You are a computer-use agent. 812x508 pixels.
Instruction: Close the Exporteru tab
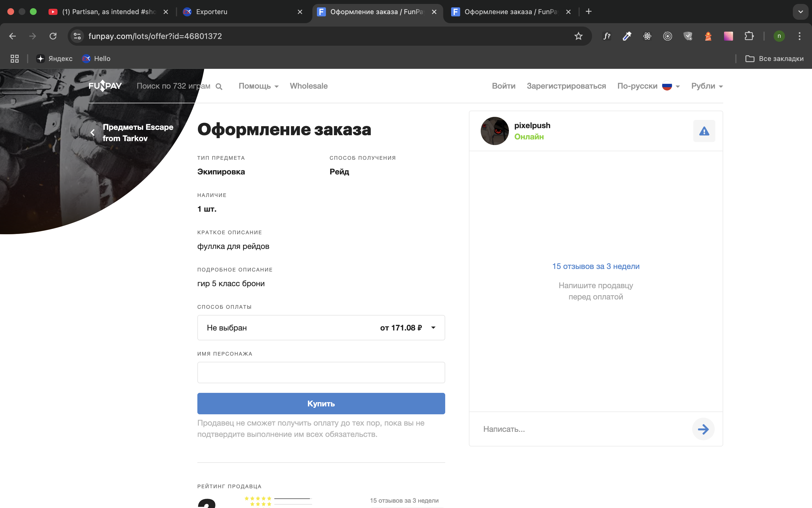pos(300,12)
